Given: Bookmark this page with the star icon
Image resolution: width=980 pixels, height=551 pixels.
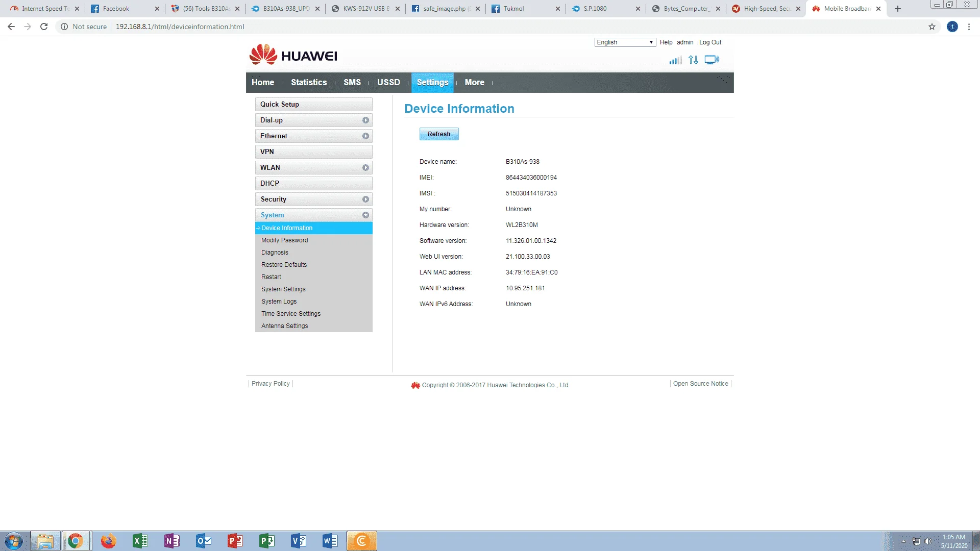Looking at the screenshot, I should tap(932, 27).
